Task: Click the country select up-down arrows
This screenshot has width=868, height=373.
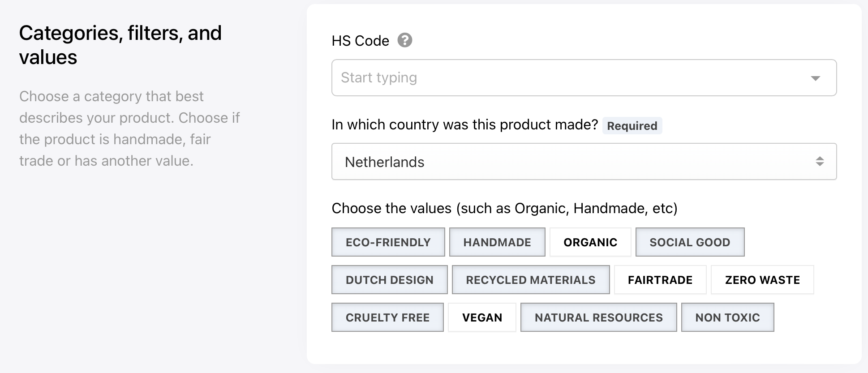Action: [x=820, y=162]
